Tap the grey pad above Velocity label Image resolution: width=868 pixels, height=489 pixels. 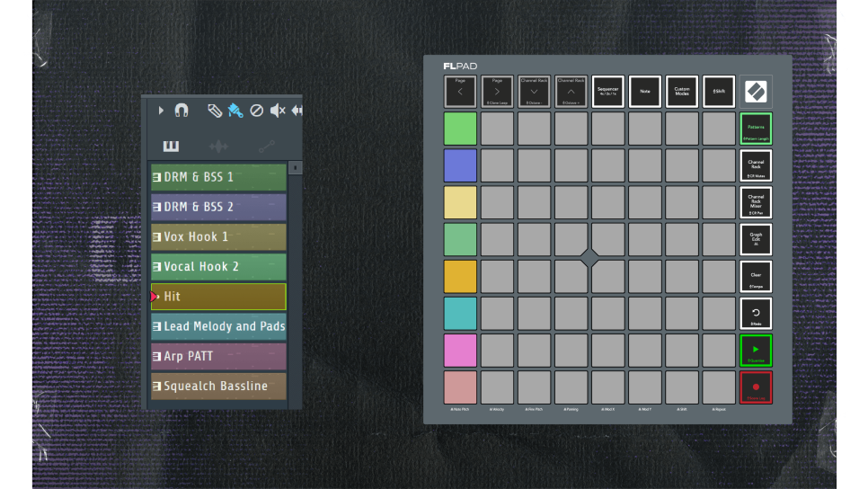tap(497, 387)
